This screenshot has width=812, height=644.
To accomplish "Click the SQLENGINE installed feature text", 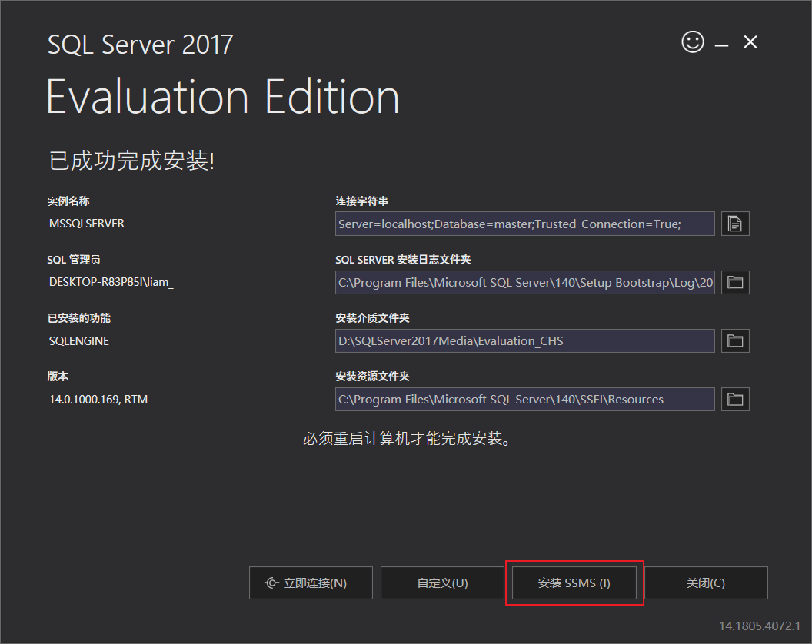I will (78, 341).
